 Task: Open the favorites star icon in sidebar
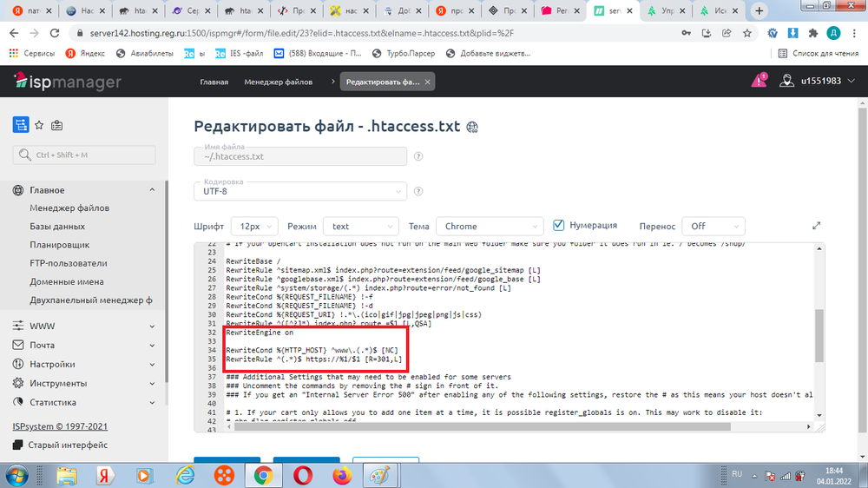39,125
